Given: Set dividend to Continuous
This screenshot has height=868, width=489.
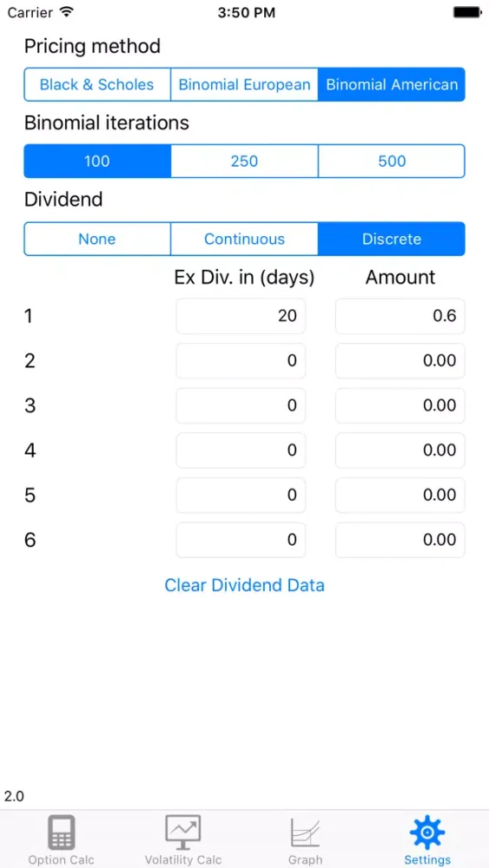Looking at the screenshot, I should point(244,240).
